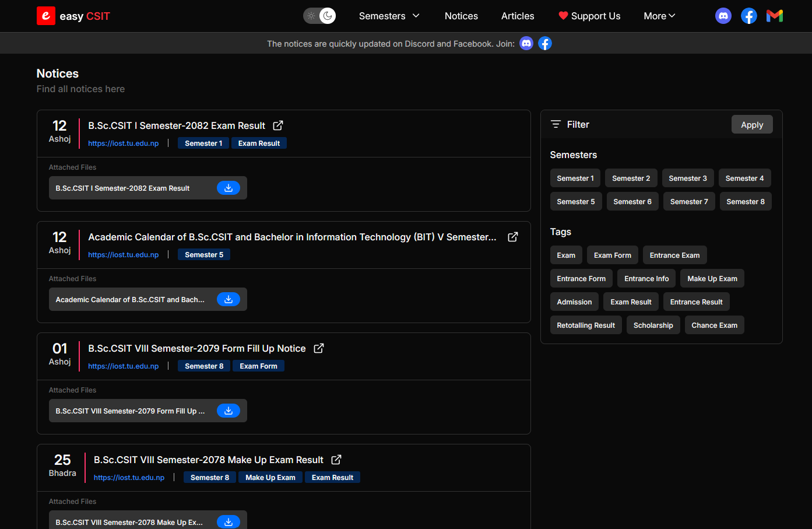Toggle the Semester 3 filter chip

[688, 178]
